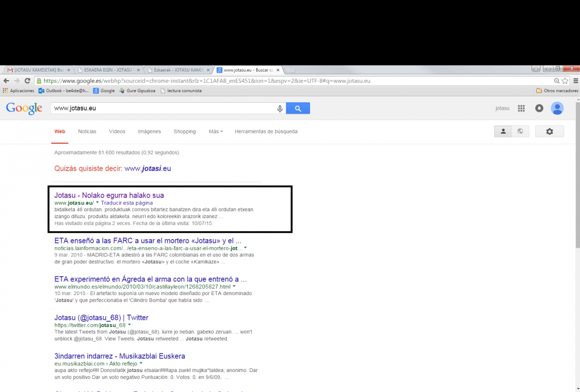Open ETA experimentó en Ágreda result
This screenshot has width=580, height=392.
151,279
